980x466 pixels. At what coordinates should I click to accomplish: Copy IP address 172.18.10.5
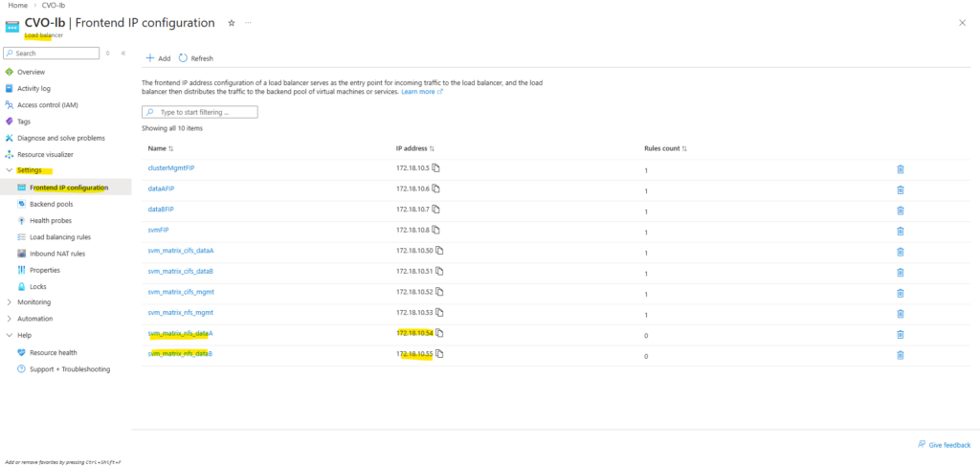436,168
